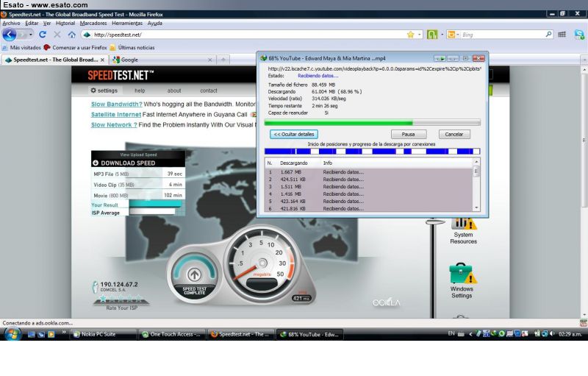588x376 pixels.
Task: Click the Bing search magnifier icon
Action: (x=548, y=34)
